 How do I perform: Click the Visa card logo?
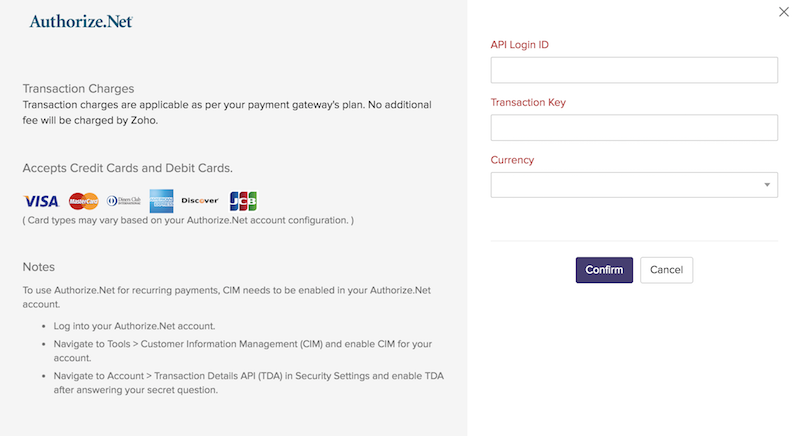coord(41,200)
